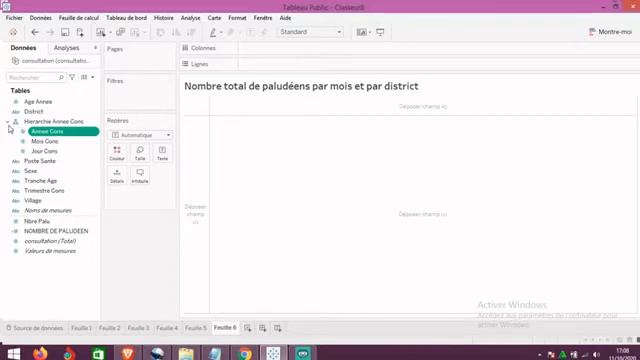Click the Tableau start page logo icon
640x360 pixels.
(13, 32)
